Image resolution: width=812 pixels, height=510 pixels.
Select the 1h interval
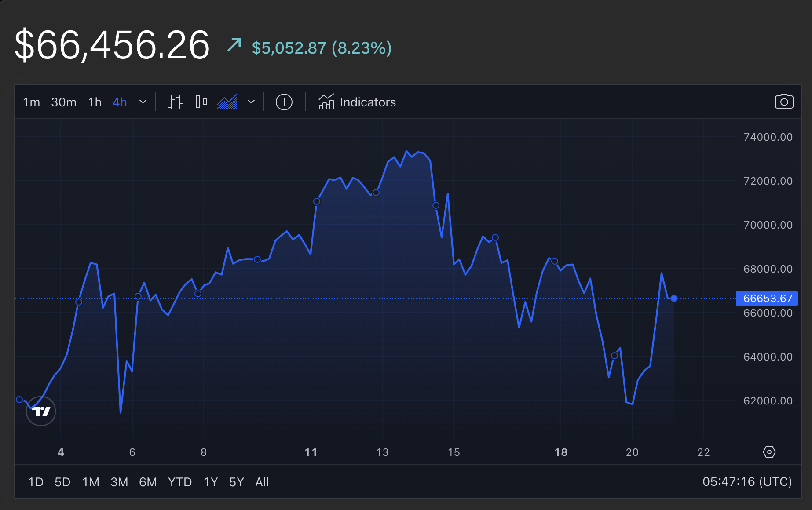[95, 102]
